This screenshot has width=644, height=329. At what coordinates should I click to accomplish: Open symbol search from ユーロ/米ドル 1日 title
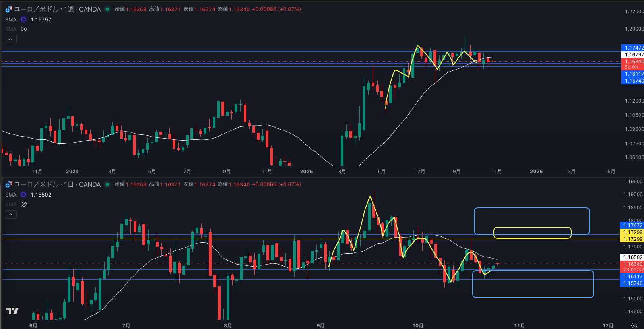57,184
